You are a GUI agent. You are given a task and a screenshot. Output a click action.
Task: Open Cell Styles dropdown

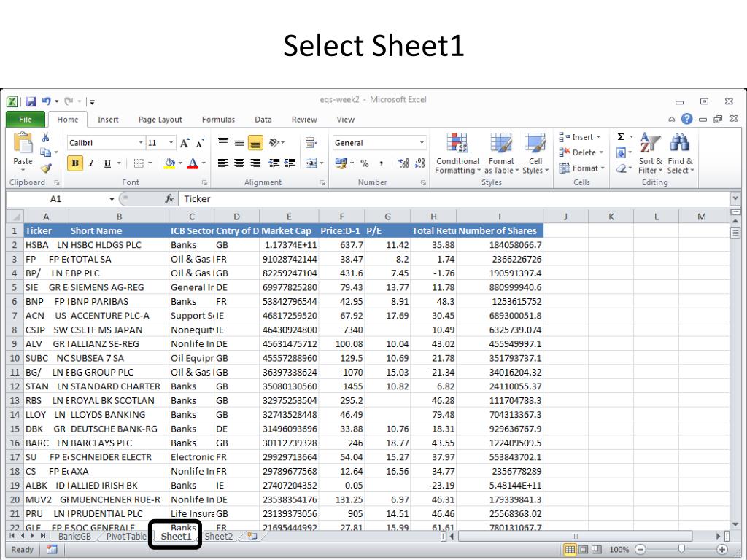tap(535, 154)
